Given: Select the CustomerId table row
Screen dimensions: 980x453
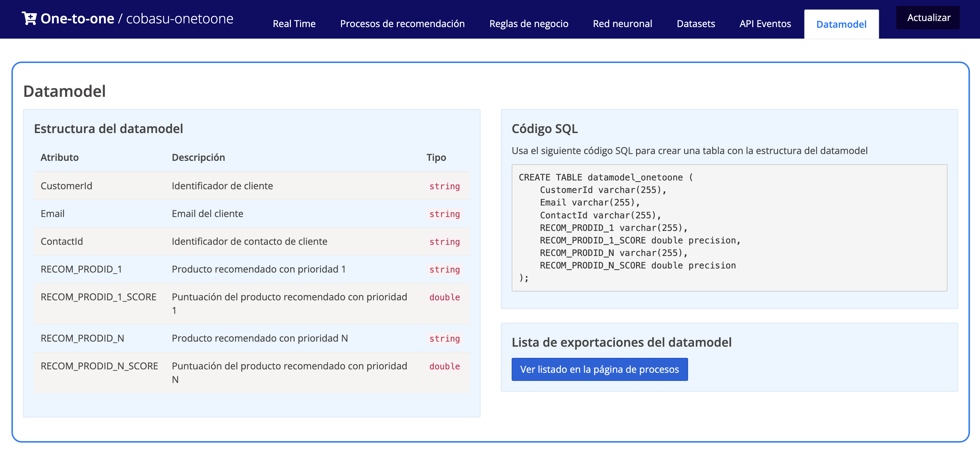Looking at the screenshot, I should pos(251,186).
